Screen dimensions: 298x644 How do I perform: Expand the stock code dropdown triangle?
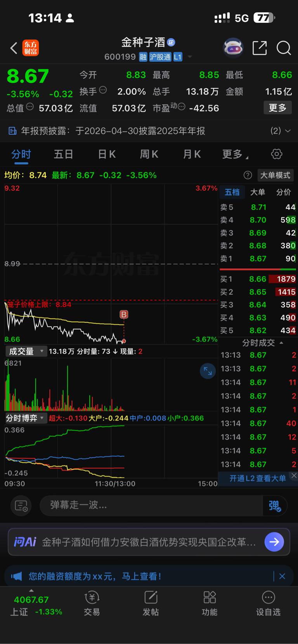190,57
